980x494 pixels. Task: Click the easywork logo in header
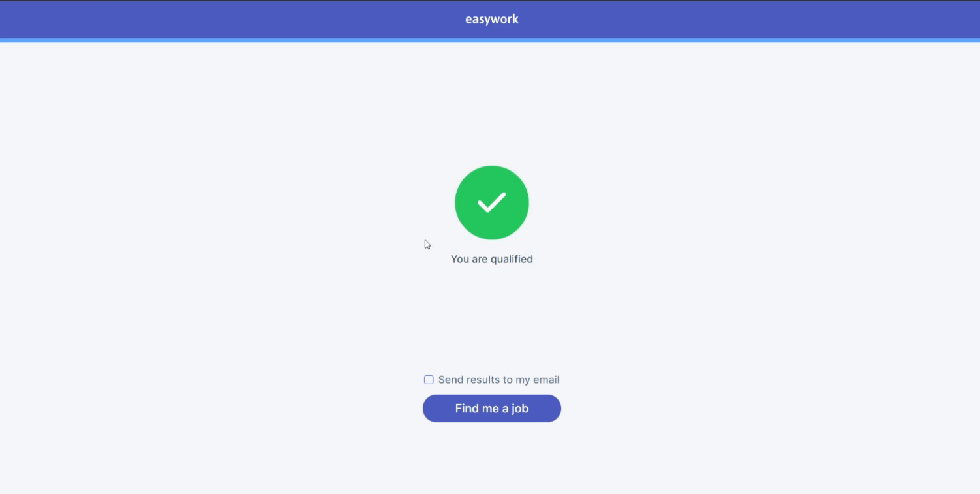492,19
